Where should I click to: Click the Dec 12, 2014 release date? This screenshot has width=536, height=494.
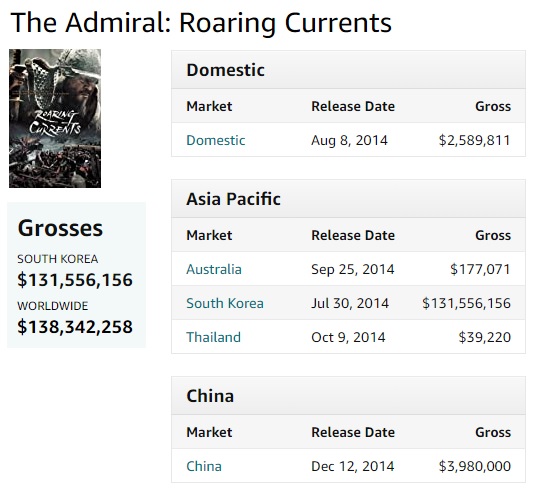pos(353,466)
